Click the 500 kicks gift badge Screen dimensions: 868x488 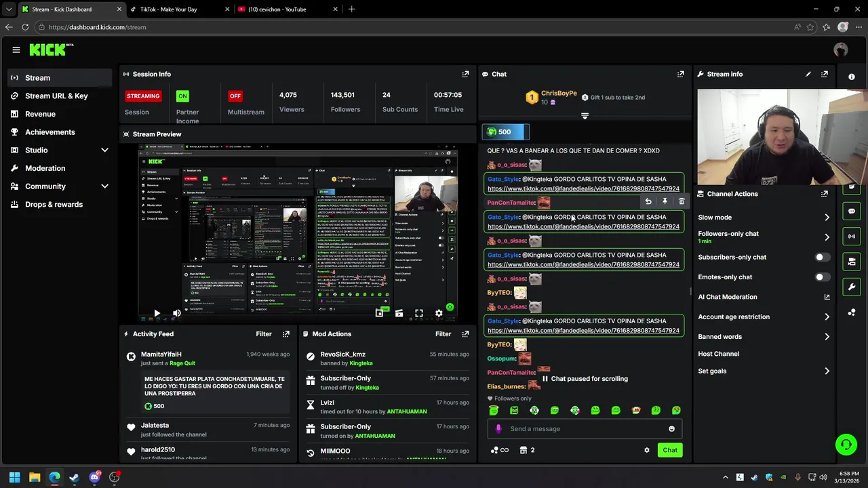505,132
